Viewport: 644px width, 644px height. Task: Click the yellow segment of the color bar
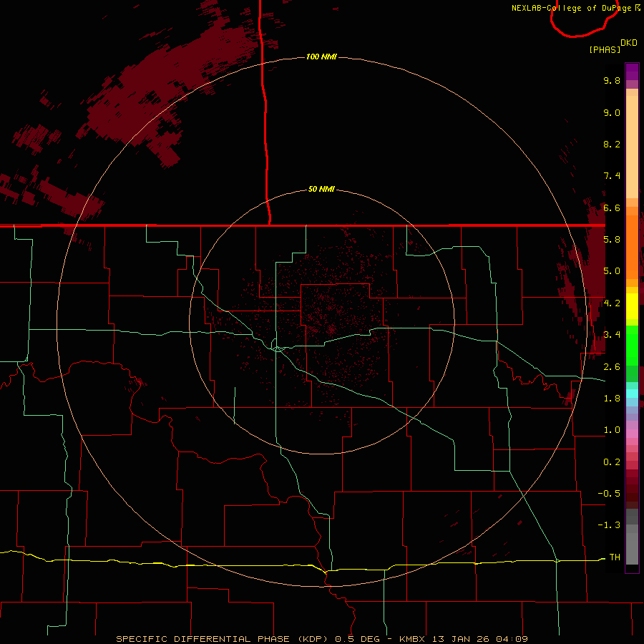tap(632, 306)
